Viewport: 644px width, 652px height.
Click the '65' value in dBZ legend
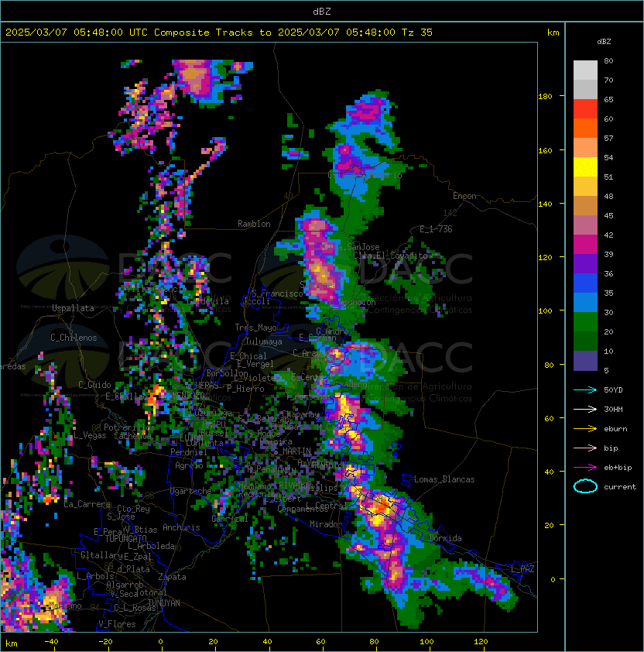coord(608,99)
